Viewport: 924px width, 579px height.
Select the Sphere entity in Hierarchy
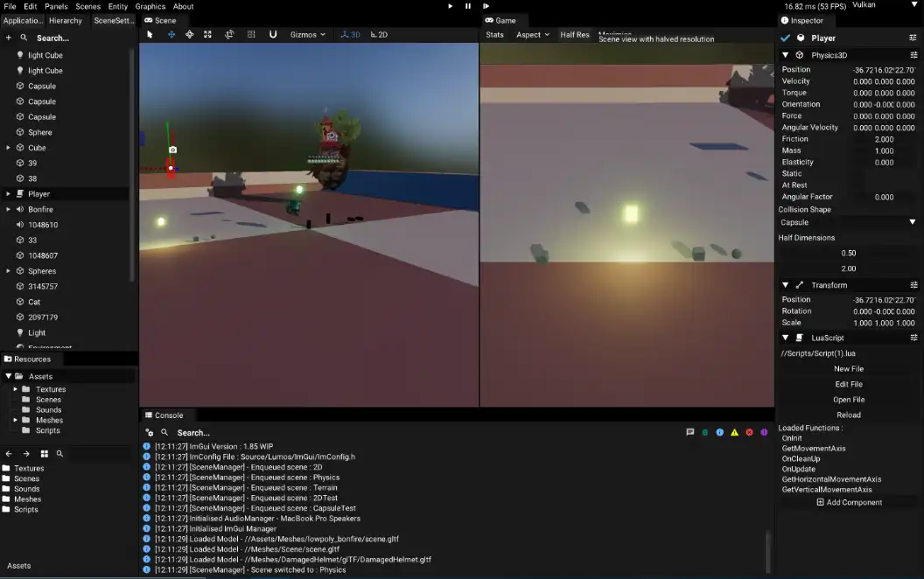point(40,133)
